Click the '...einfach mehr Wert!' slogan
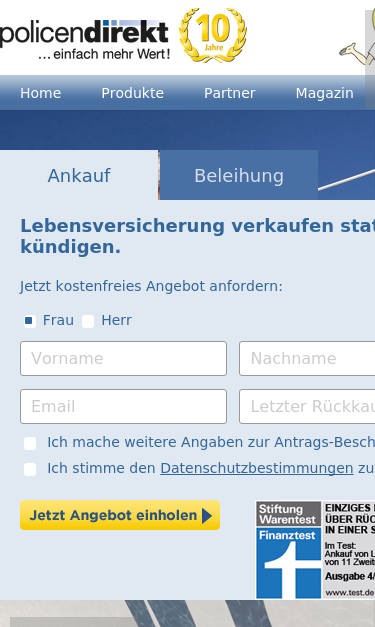This screenshot has height=627, width=375. pyautogui.click(x=105, y=54)
